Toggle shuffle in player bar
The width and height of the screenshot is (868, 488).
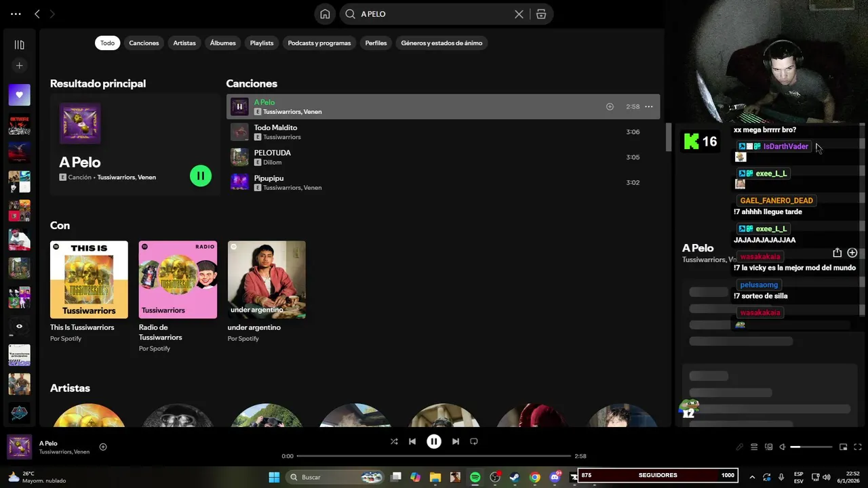point(394,441)
